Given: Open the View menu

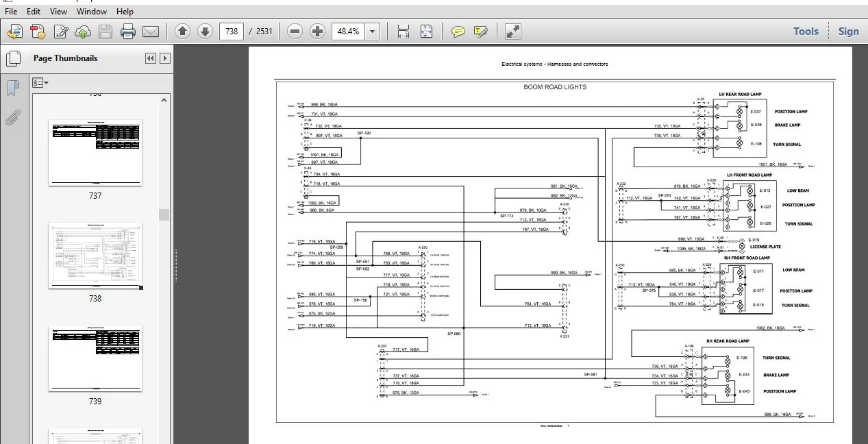Looking at the screenshot, I should coord(59,12).
